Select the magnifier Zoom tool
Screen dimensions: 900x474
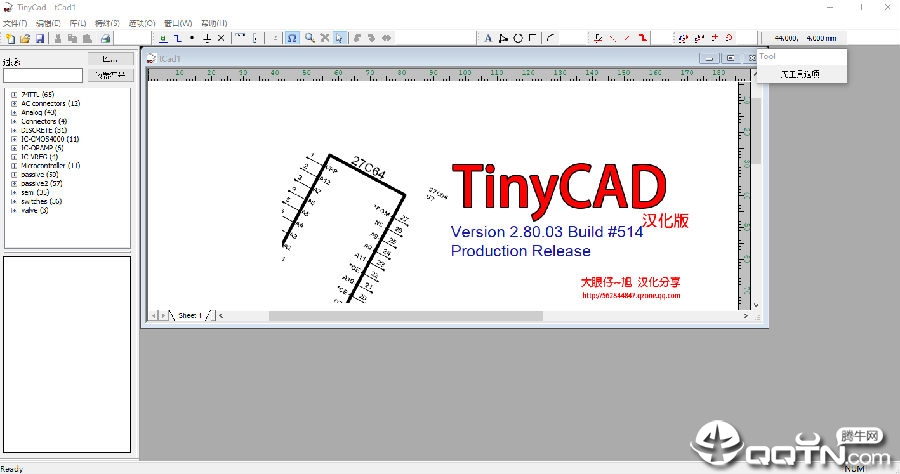309,38
